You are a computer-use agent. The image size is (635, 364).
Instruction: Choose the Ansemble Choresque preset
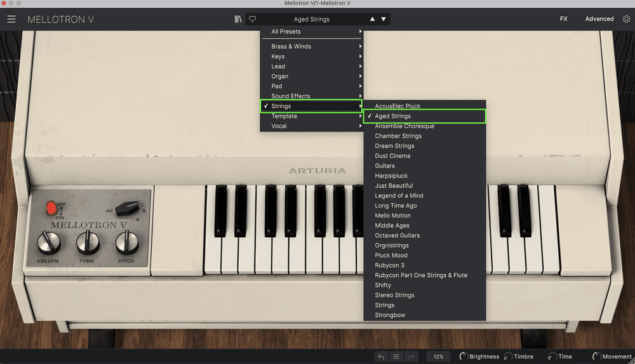click(424, 126)
